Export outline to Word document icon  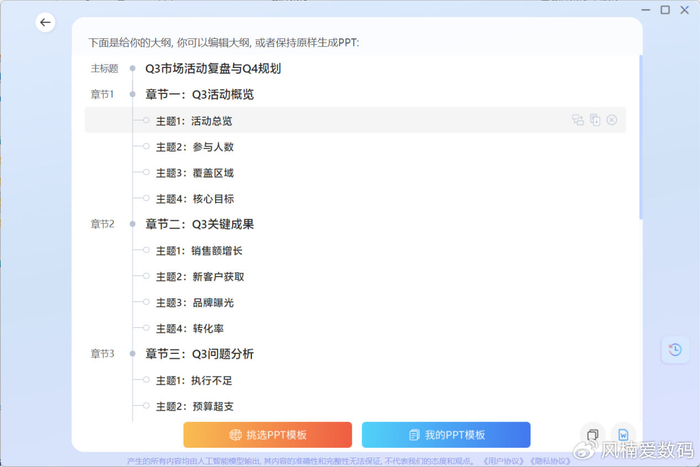[x=622, y=435]
